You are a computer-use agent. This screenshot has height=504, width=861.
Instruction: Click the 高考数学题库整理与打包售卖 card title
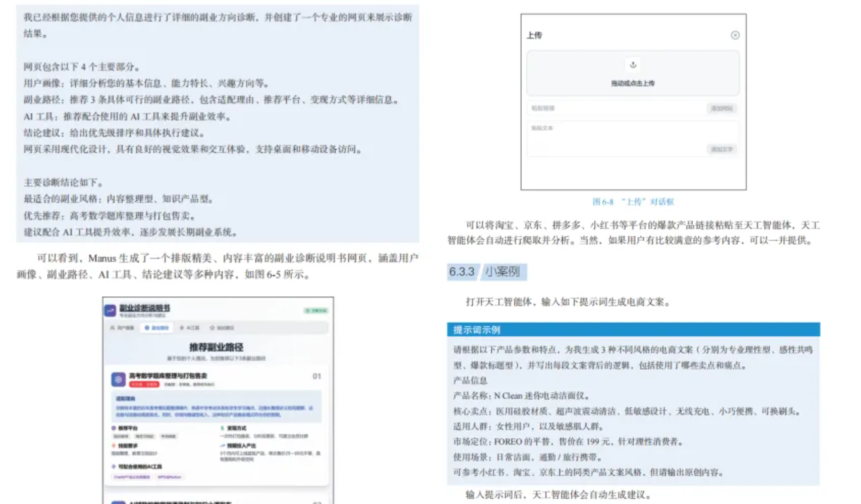click(x=168, y=375)
